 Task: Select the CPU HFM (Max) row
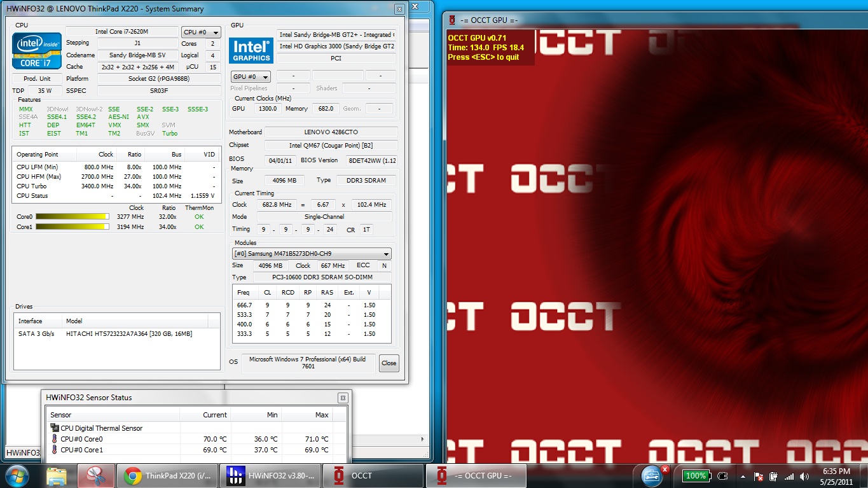pos(116,177)
